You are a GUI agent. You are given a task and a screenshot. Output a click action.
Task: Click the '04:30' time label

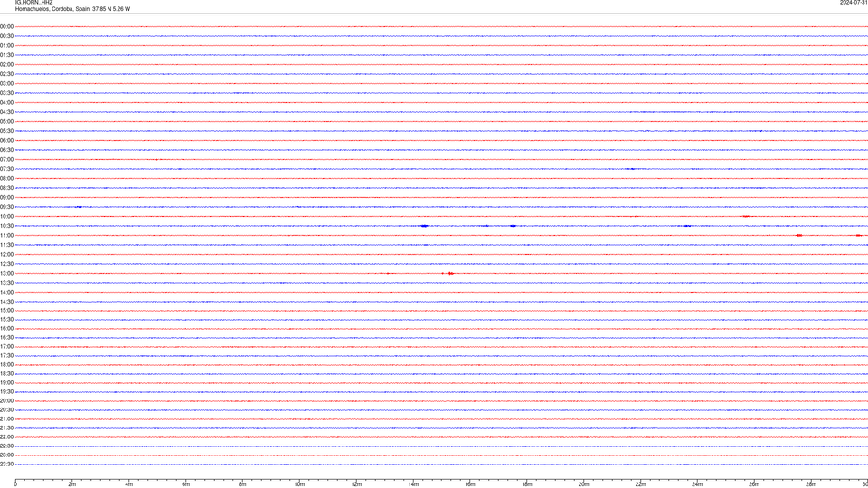point(6,112)
